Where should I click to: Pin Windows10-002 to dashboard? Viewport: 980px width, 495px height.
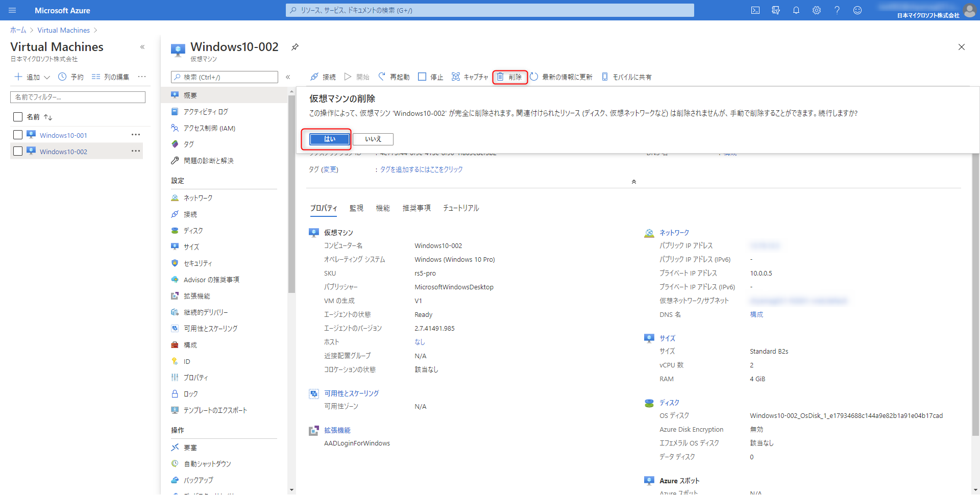(295, 47)
